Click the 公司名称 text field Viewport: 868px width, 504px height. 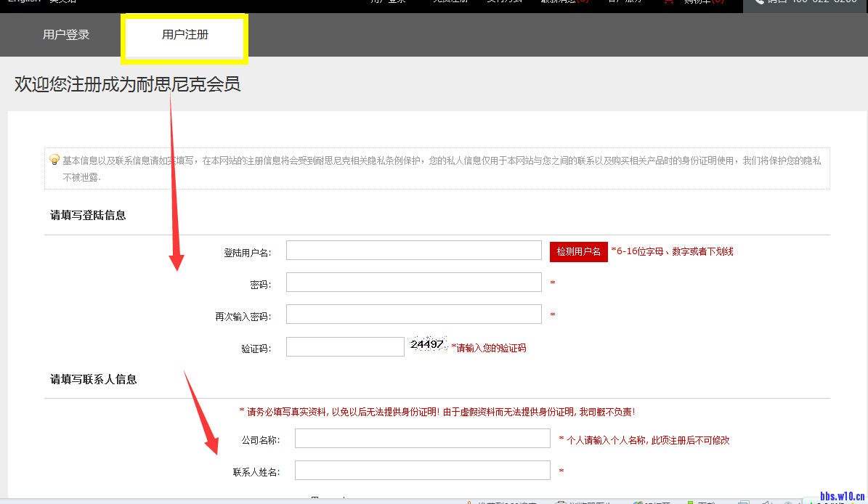422,439
